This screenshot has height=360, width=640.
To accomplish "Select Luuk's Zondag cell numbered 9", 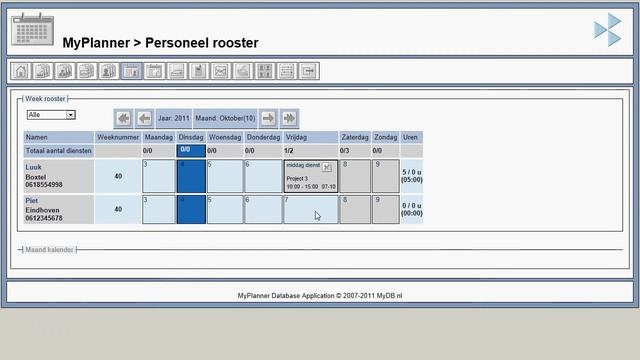I will 386,176.
